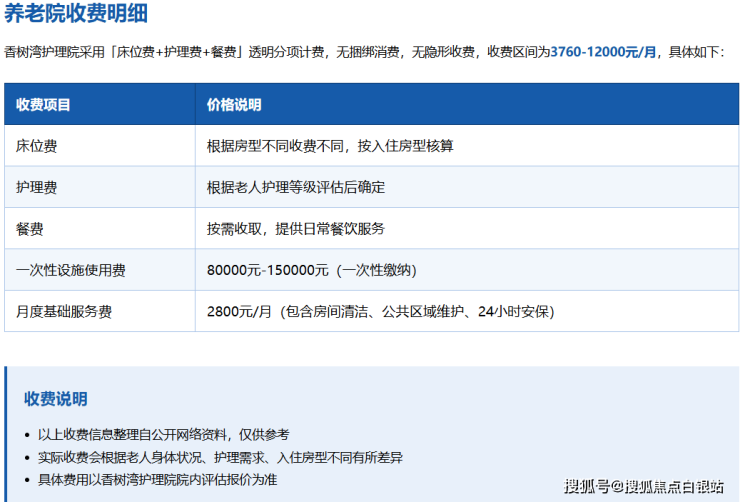The width and height of the screenshot is (740, 502).
Task: Select the 餐费 table cell
Action: pos(100,229)
